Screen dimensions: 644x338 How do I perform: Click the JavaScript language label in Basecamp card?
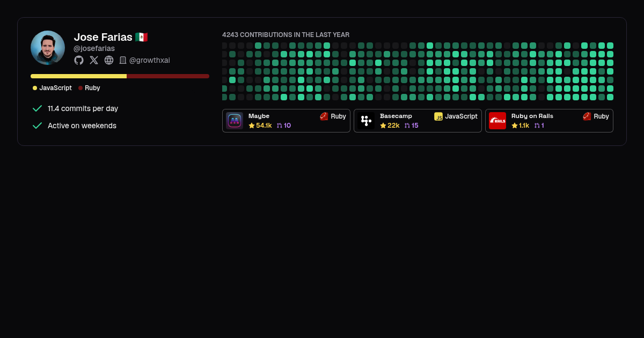coord(461,116)
